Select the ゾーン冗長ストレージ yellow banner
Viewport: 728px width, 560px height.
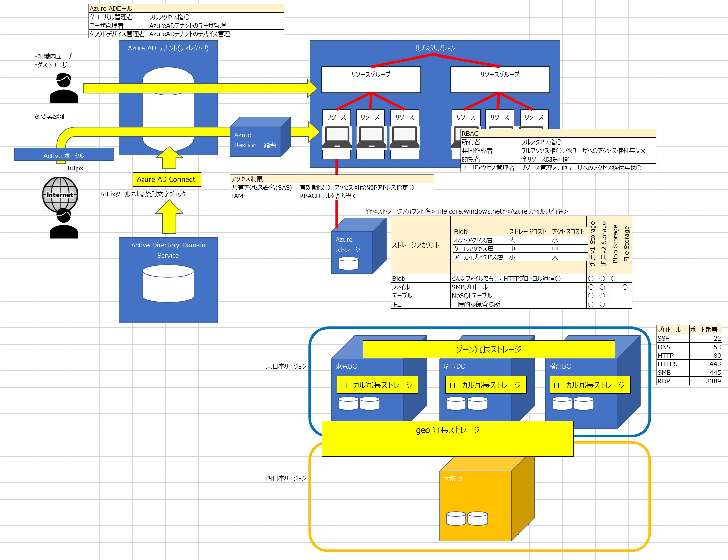[489, 349]
